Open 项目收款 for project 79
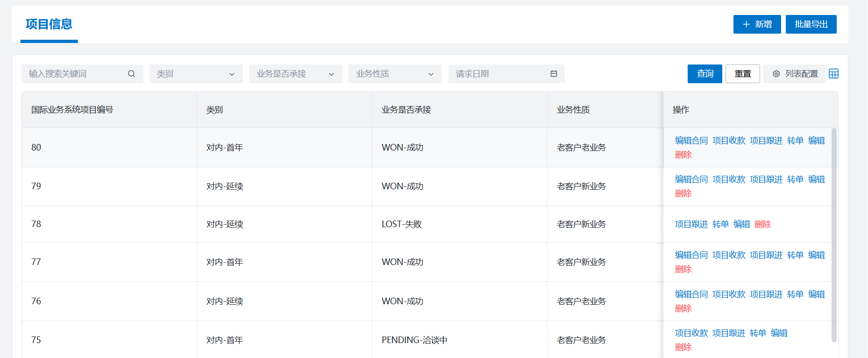The height and width of the screenshot is (358, 868). click(x=728, y=179)
